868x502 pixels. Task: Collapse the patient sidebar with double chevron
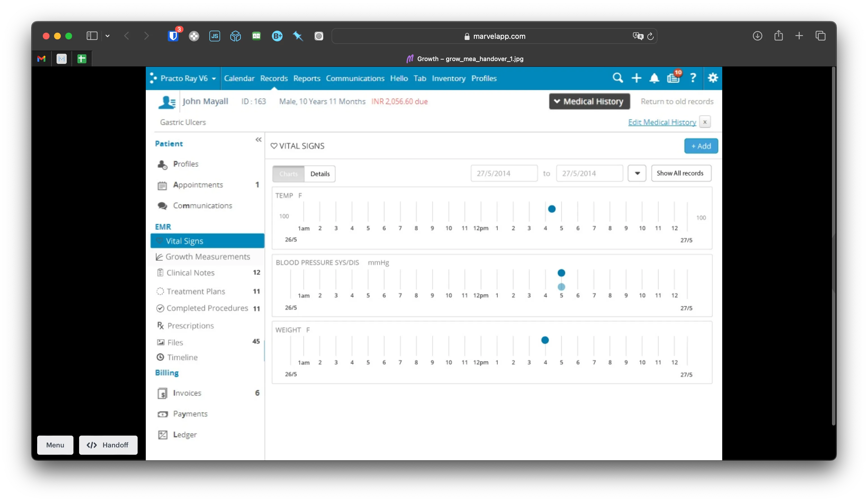[258, 140]
